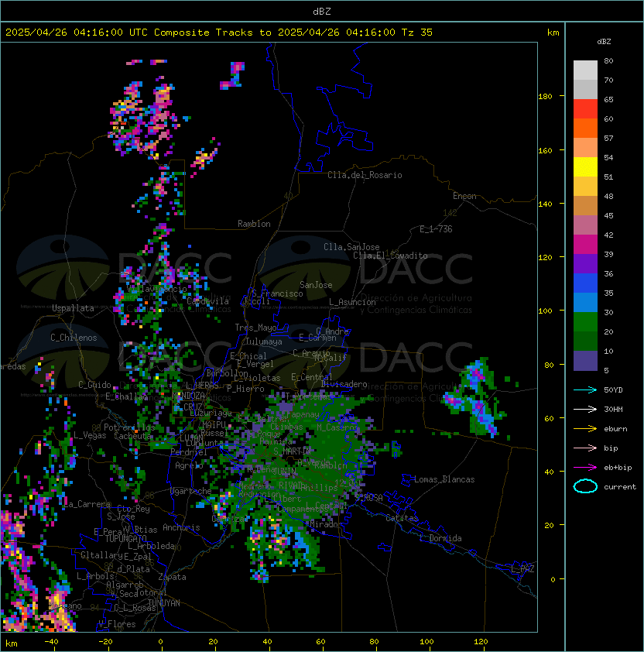The image size is (644, 652).
Task: Click the cyan 'current' ellipse symbol
Action: tap(585, 486)
